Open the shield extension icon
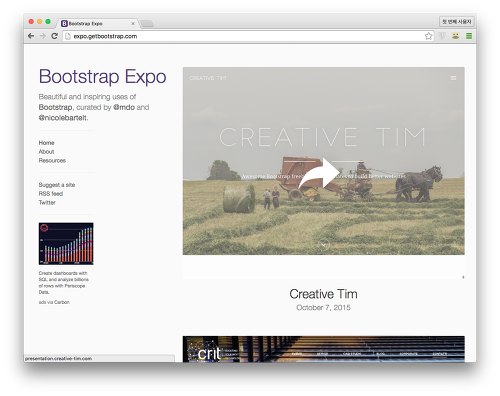Screen dimensions: 500x396 (x=442, y=36)
